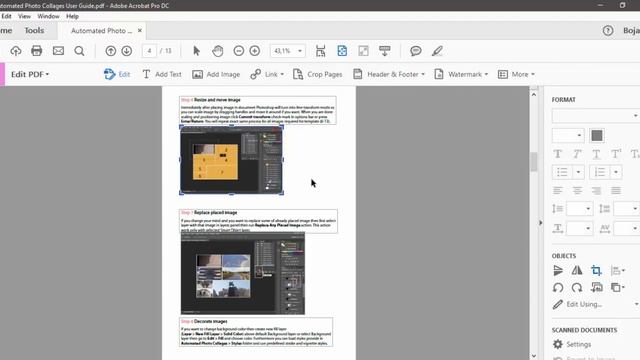Zoom out with the minus button
Viewport: 640px width, 360px height.
click(239, 51)
